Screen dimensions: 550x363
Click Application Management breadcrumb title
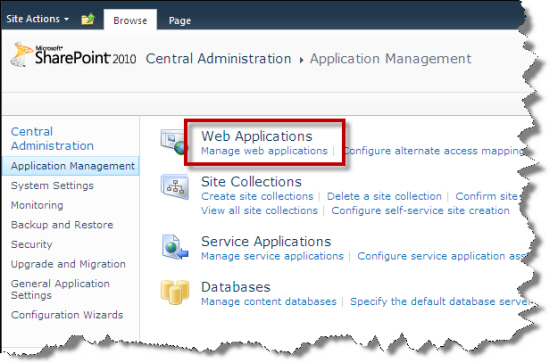[390, 59]
